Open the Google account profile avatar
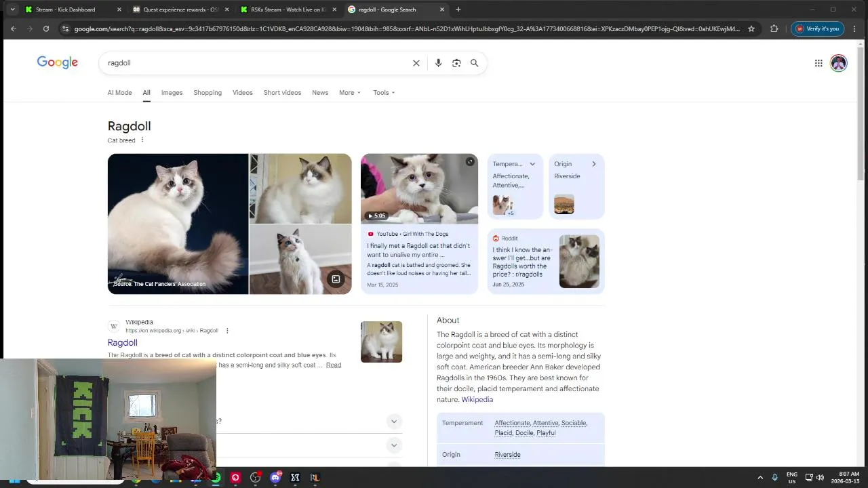This screenshot has width=868, height=488. pyautogui.click(x=839, y=63)
